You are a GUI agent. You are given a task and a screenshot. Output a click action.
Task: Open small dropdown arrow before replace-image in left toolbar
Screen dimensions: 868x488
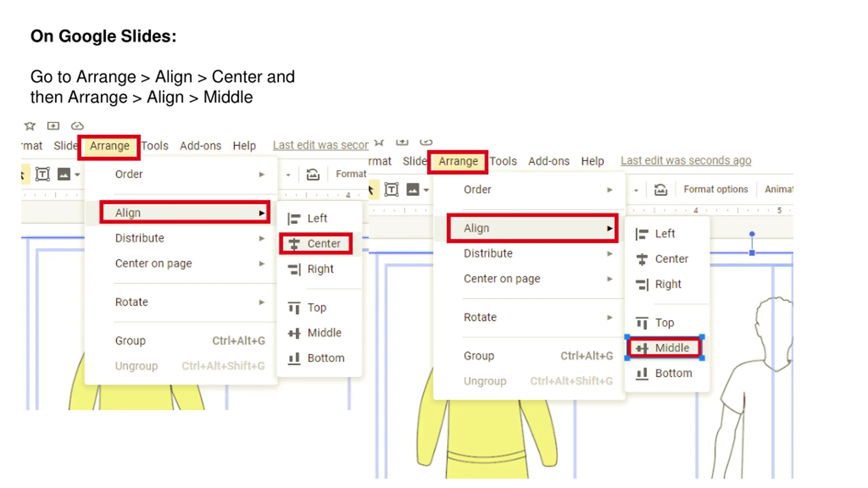click(x=288, y=175)
